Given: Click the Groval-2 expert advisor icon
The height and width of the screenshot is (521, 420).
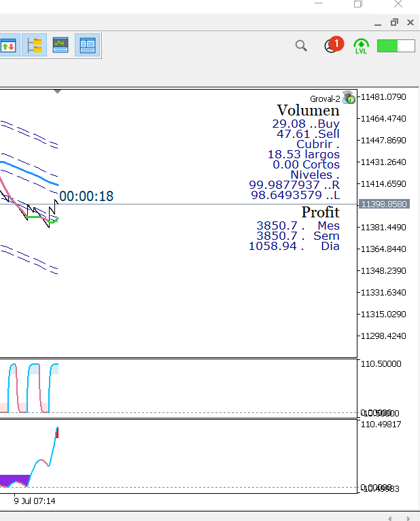Looking at the screenshot, I should coord(349,97).
